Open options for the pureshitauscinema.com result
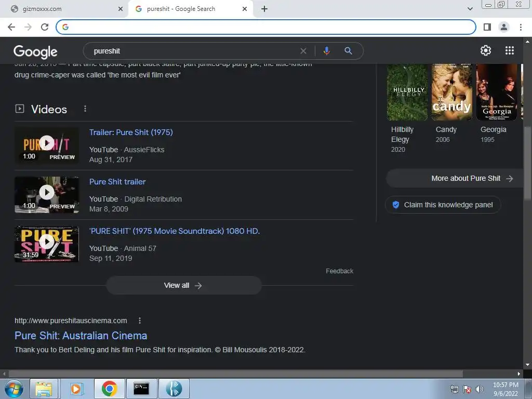 (x=139, y=321)
